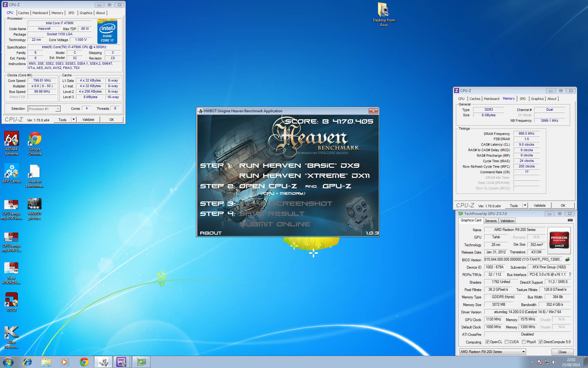Click the Bus Interface question mark icon
Viewport: 588px width, 368px height.
click(570, 274)
